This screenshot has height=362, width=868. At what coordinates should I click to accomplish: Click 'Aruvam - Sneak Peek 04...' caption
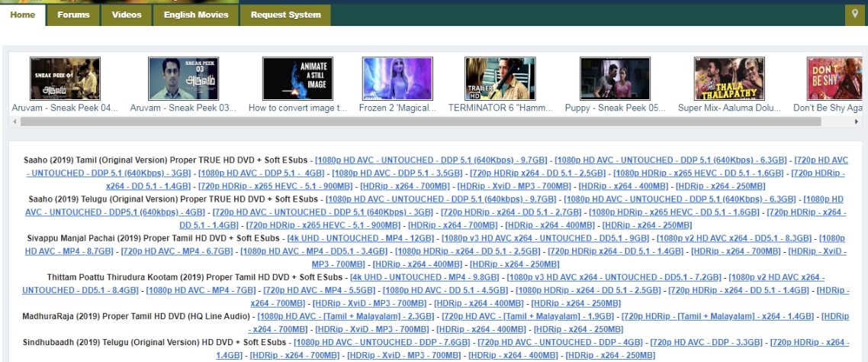click(x=65, y=108)
